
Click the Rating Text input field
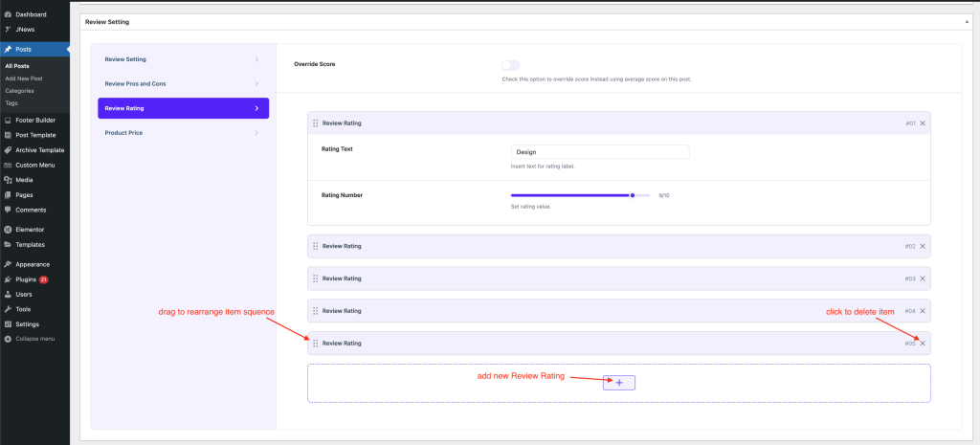tap(599, 152)
